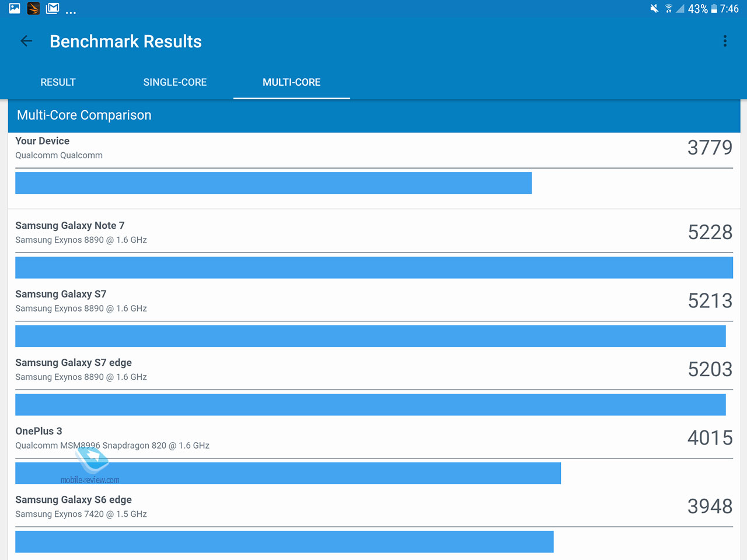Tap Samsung Exynos 7420 @ 1.5 GHz subtitle
The height and width of the screenshot is (560, 747).
click(81, 514)
